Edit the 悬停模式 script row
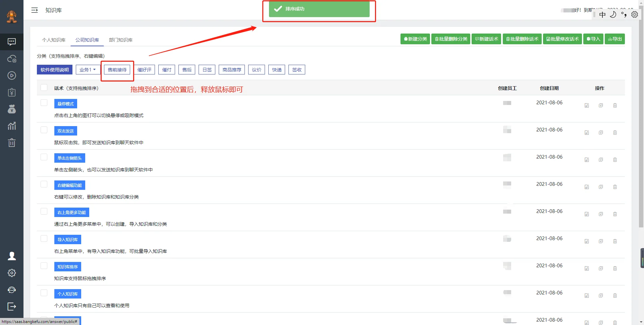The width and height of the screenshot is (644, 325). [x=587, y=105]
